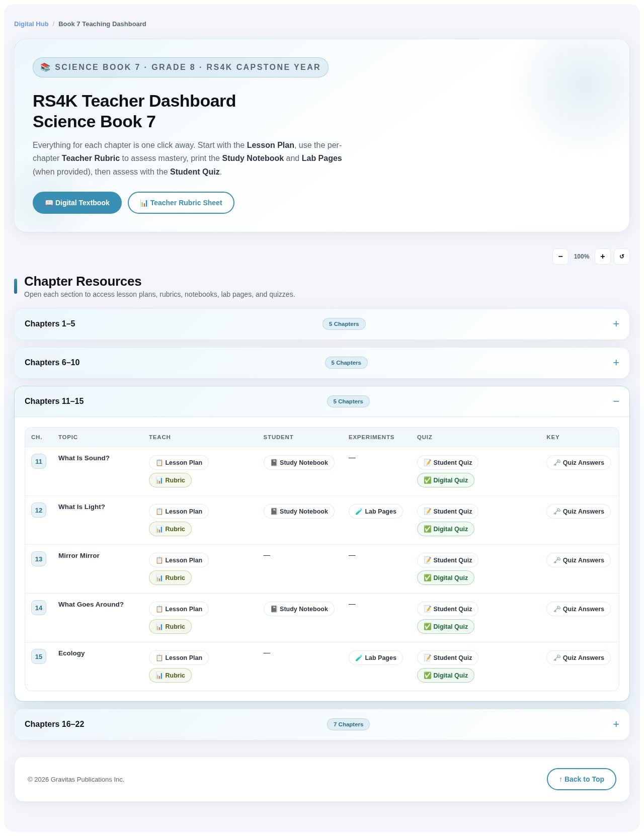Image resolution: width=644 pixels, height=836 pixels.
Task: Open Study Notebook for What Is Sound?
Action: click(x=299, y=463)
